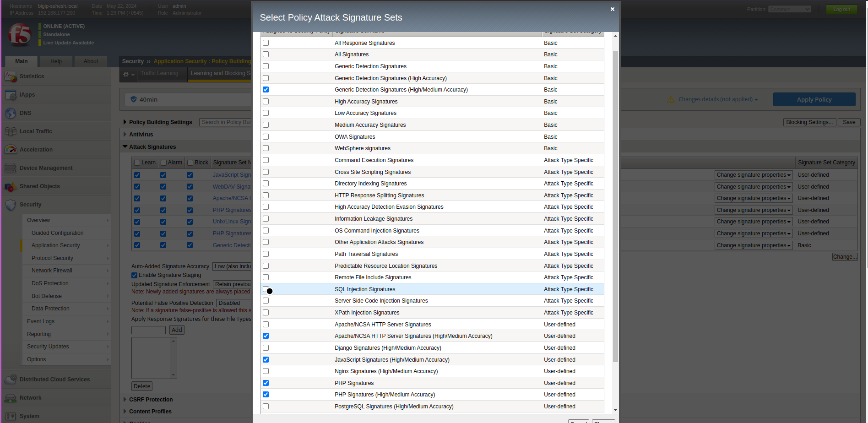This screenshot has height=423, width=868.
Task: Open the Statistics sidebar icon
Action: 11,76
